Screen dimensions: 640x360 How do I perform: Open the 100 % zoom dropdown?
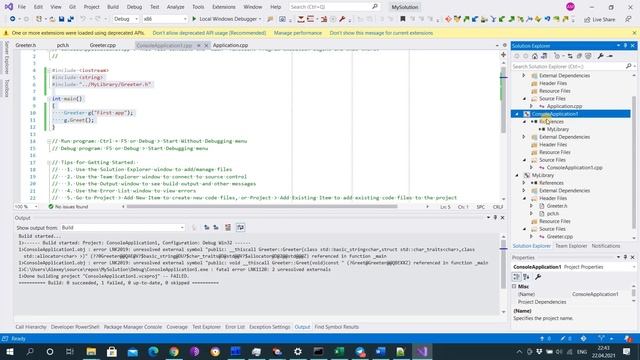click(26, 207)
